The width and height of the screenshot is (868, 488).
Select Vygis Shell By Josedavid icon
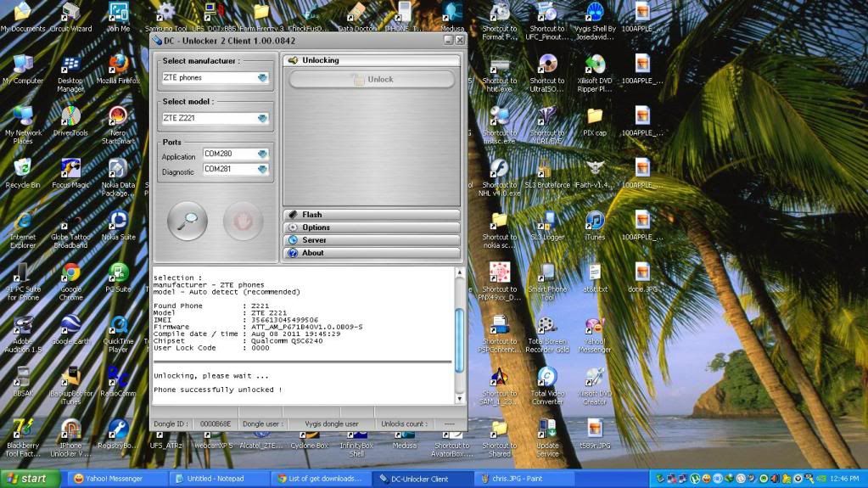coord(595,21)
